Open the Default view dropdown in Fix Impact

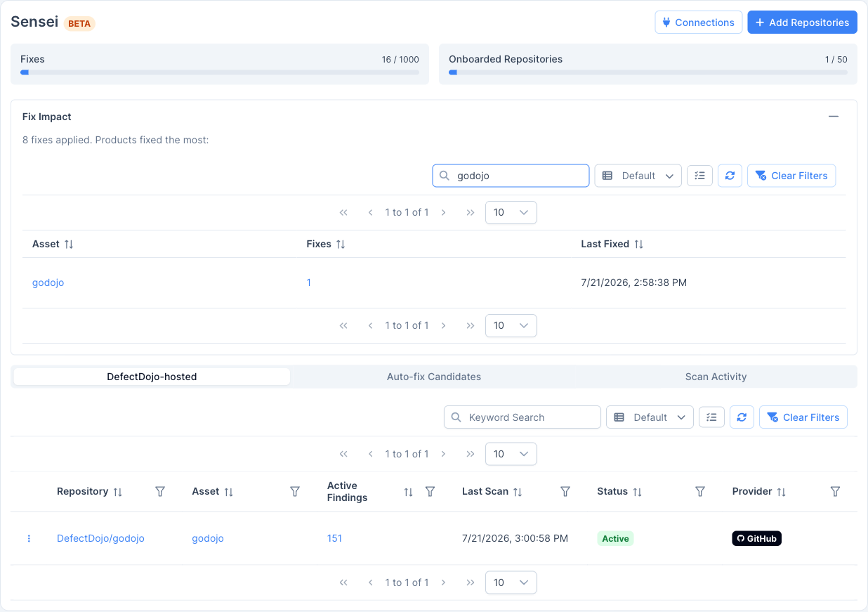click(x=638, y=176)
